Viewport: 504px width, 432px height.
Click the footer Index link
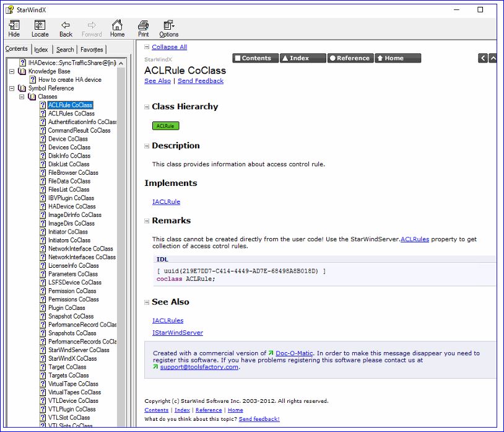point(182,410)
